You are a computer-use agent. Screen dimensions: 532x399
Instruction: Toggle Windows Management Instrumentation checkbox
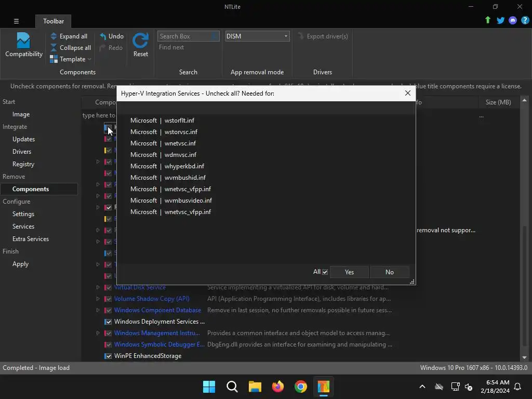click(108, 333)
